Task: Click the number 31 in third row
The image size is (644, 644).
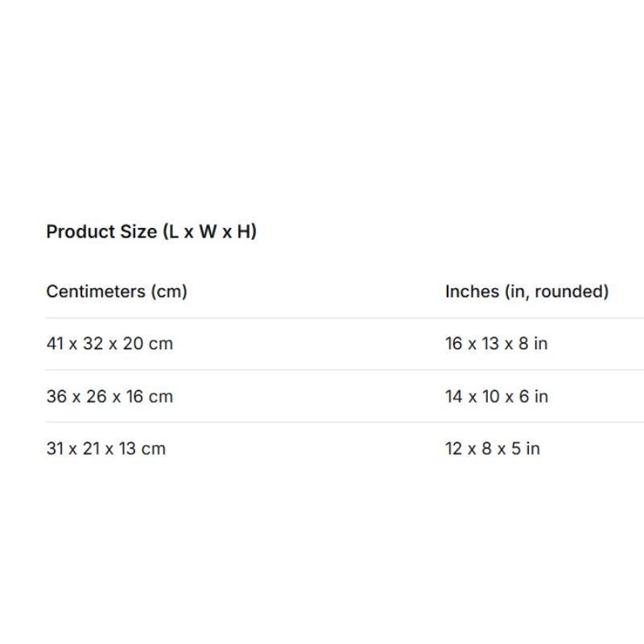Action: tap(55, 449)
